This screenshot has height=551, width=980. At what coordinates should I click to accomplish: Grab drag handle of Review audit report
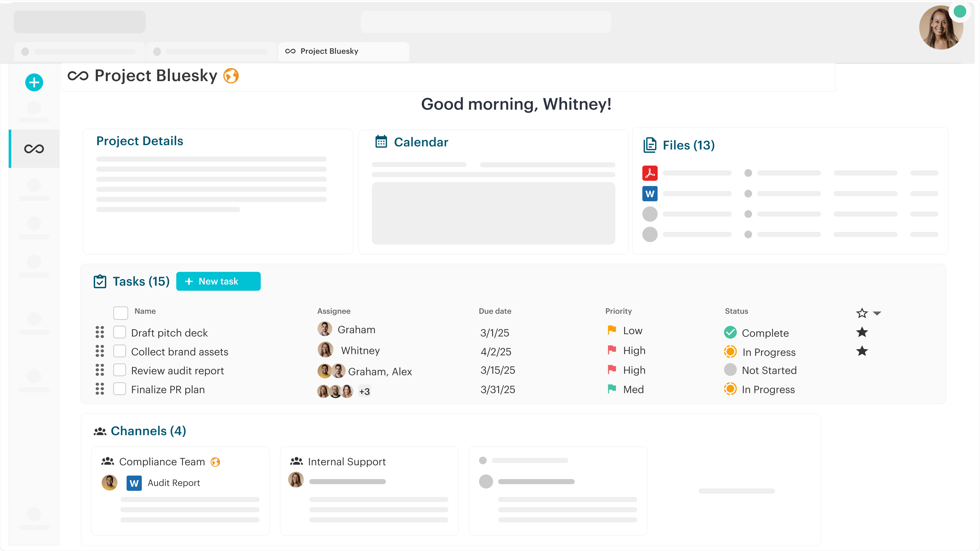100,370
